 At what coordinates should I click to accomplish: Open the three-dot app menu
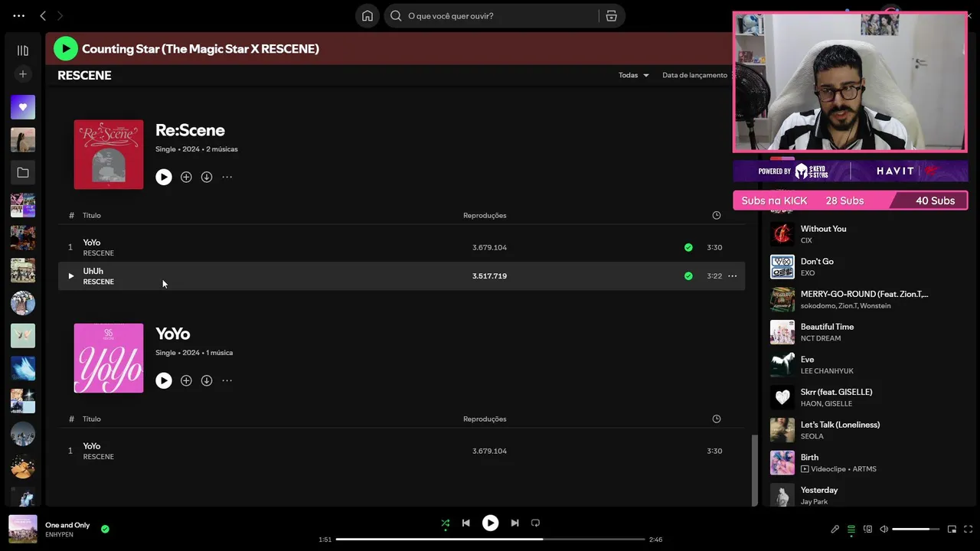pyautogui.click(x=19, y=15)
